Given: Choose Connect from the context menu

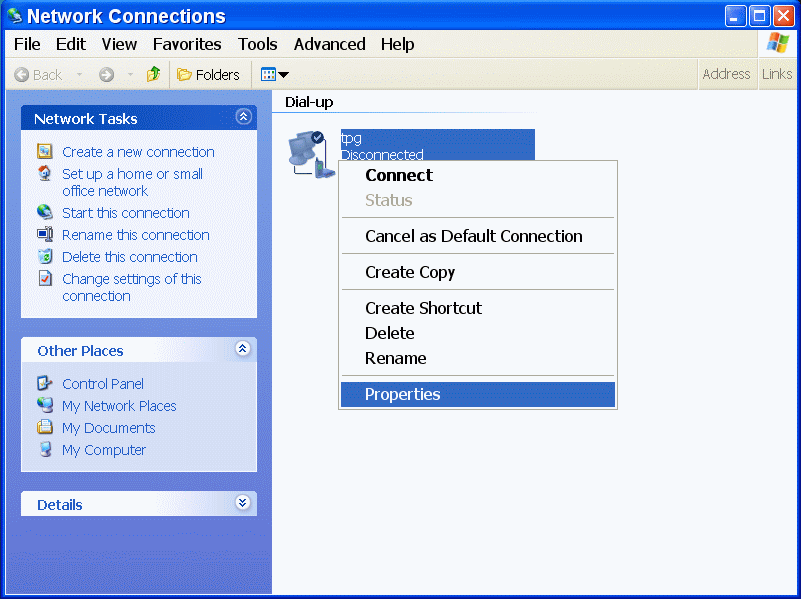Looking at the screenshot, I should tap(478, 175).
